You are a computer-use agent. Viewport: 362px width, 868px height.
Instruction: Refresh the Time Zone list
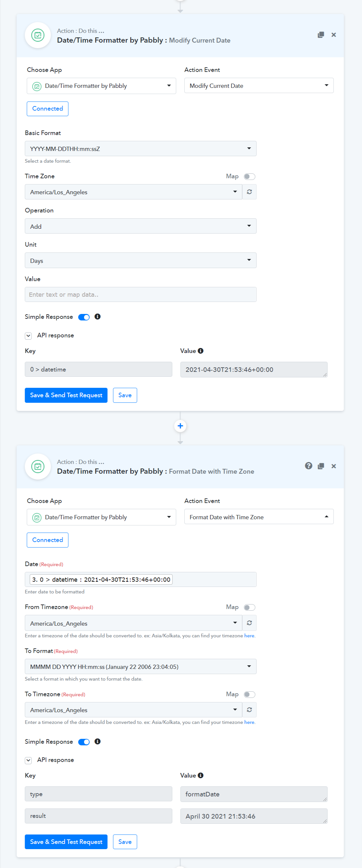click(249, 192)
